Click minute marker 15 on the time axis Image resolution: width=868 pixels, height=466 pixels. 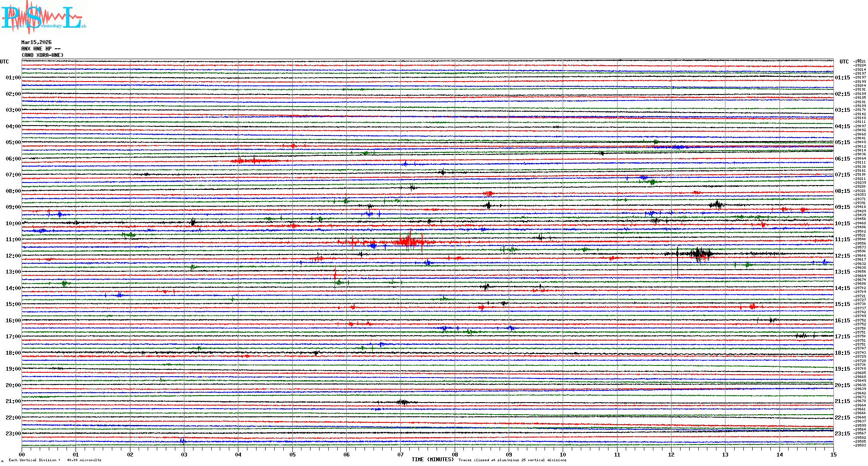pos(833,454)
